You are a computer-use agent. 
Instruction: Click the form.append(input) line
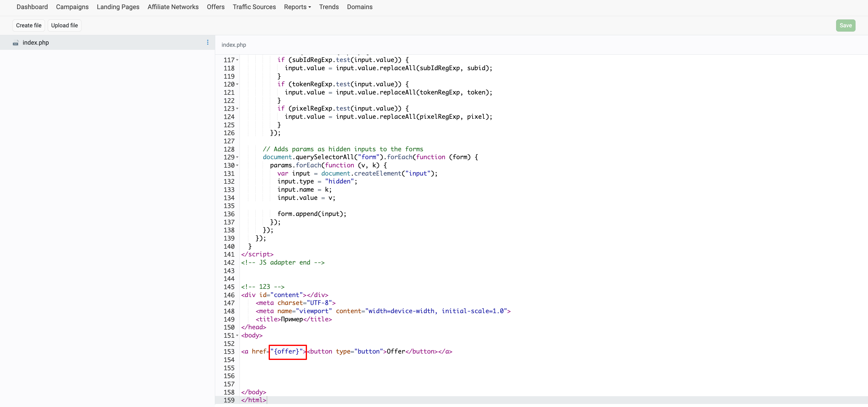pos(312,214)
